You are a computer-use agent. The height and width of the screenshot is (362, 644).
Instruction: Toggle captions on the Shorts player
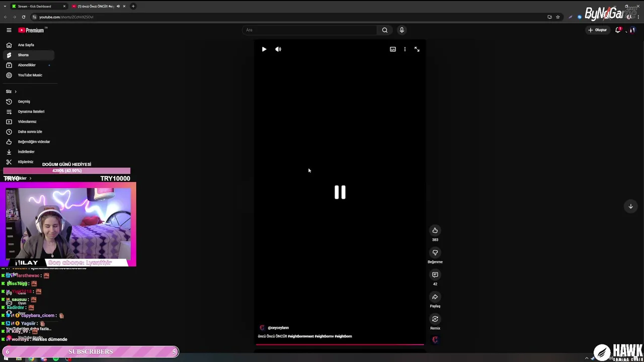point(393,49)
